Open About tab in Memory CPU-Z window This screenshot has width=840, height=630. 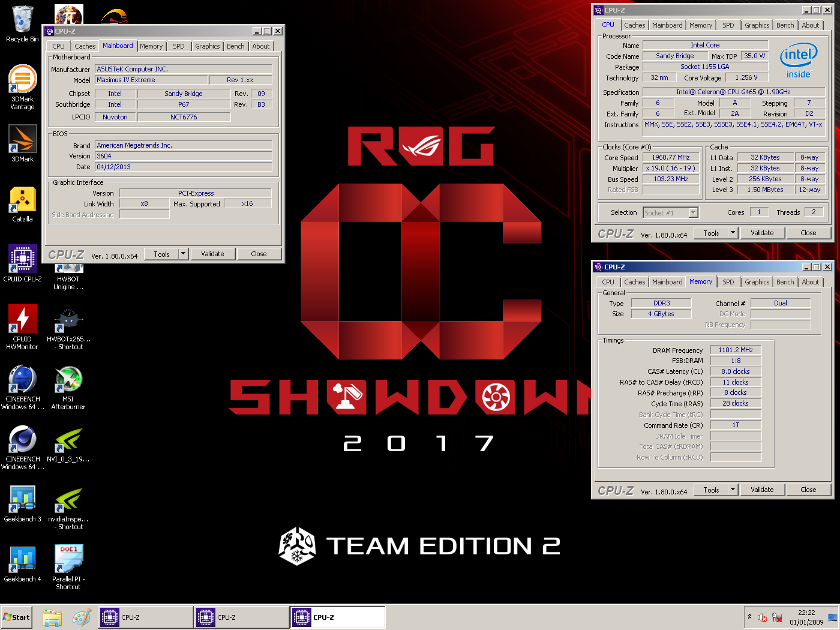(x=811, y=282)
